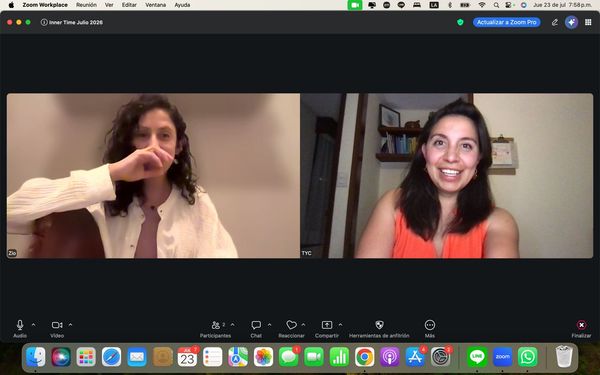Open the AI Companion sparkle icon
600x375 pixels.
click(571, 22)
